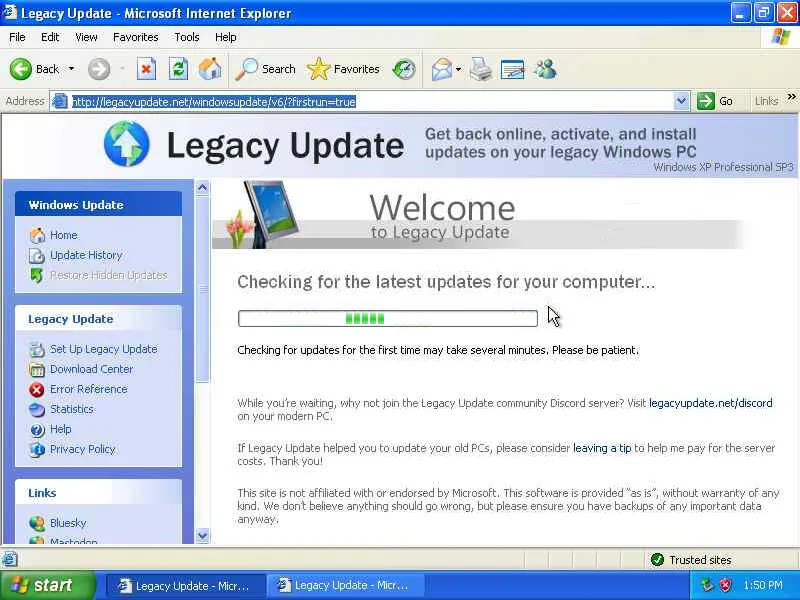Image resolution: width=800 pixels, height=600 pixels.
Task: Open the Bluesky link
Action: pyautogui.click(x=68, y=523)
